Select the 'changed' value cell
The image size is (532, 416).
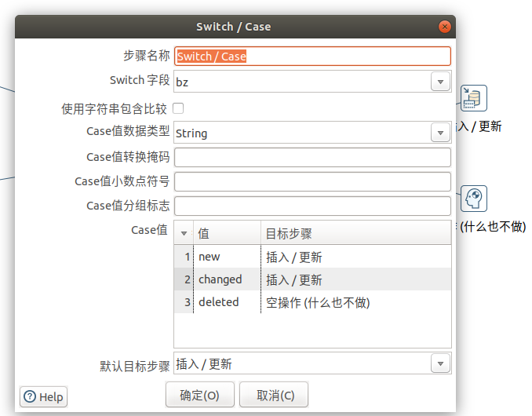pyautogui.click(x=227, y=279)
